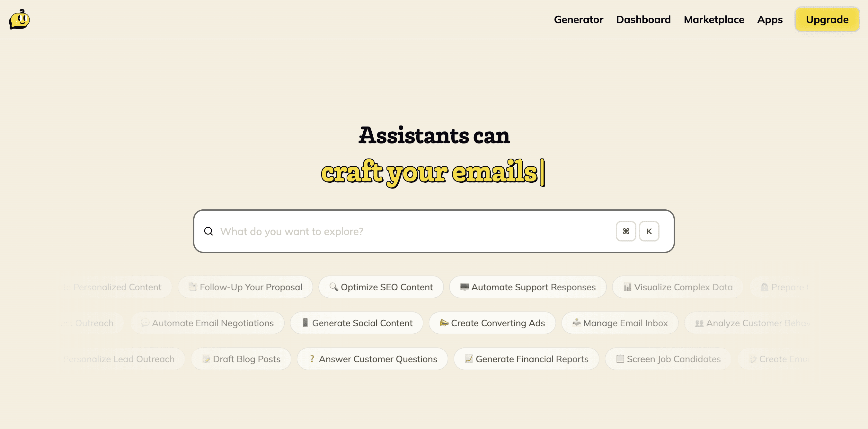
Task: Click the phone icon on Generate Social Content
Action: click(x=305, y=323)
